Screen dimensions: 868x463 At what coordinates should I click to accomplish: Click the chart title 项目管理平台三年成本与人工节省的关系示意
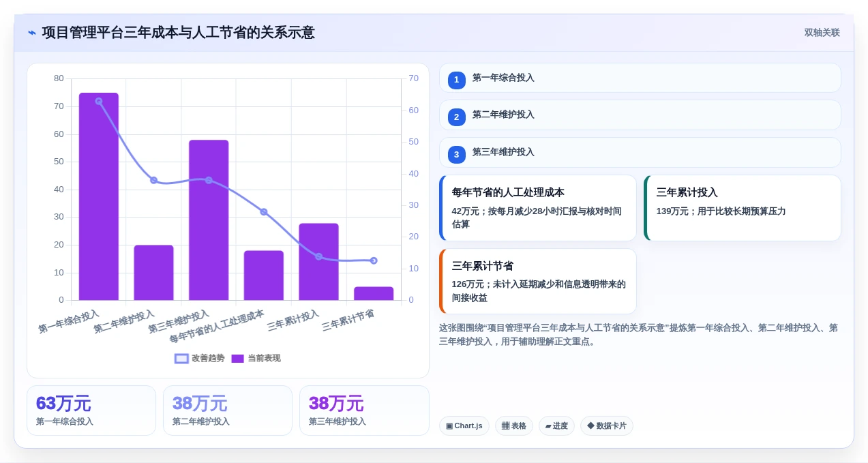[179, 33]
